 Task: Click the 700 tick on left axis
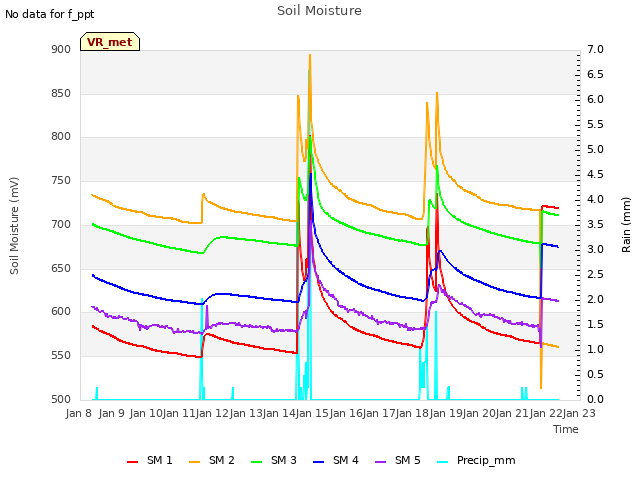point(61,224)
